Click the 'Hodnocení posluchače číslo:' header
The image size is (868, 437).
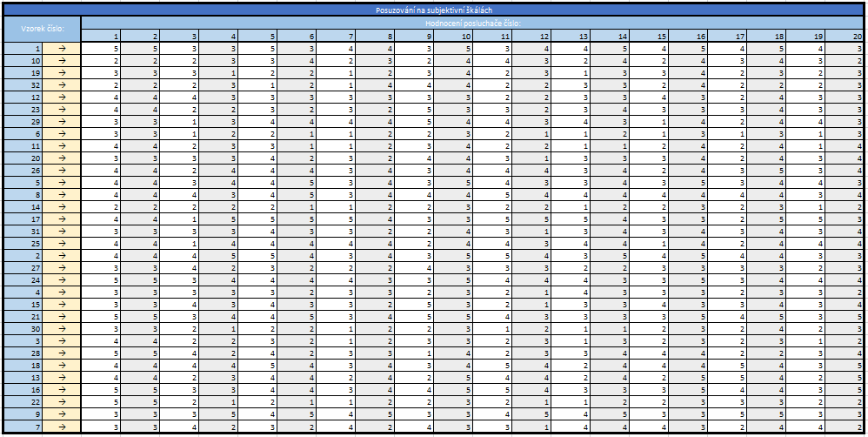pyautogui.click(x=473, y=24)
